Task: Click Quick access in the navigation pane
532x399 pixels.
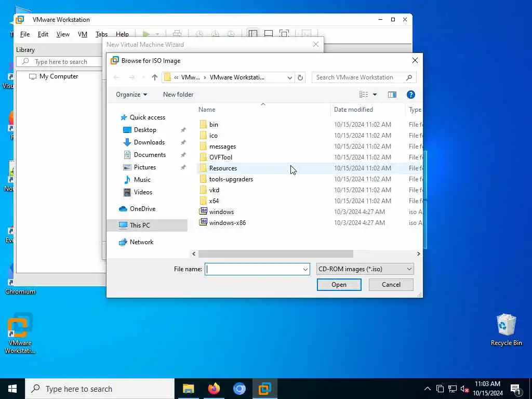Action: click(147, 117)
